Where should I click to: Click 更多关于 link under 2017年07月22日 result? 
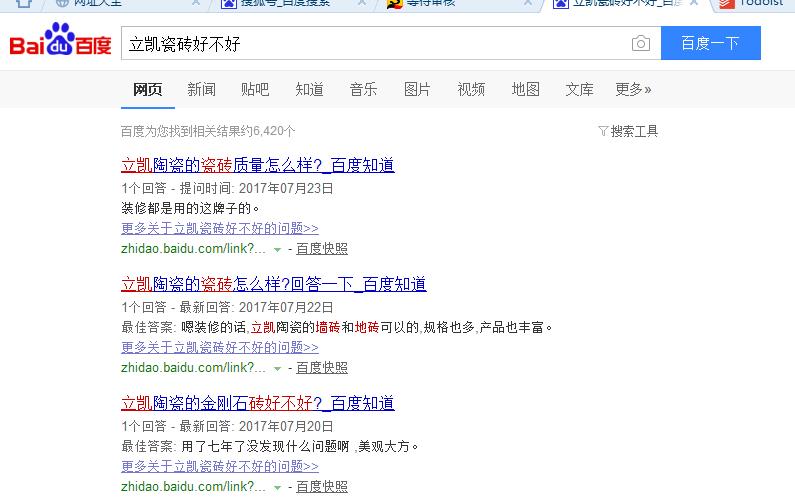(220, 347)
